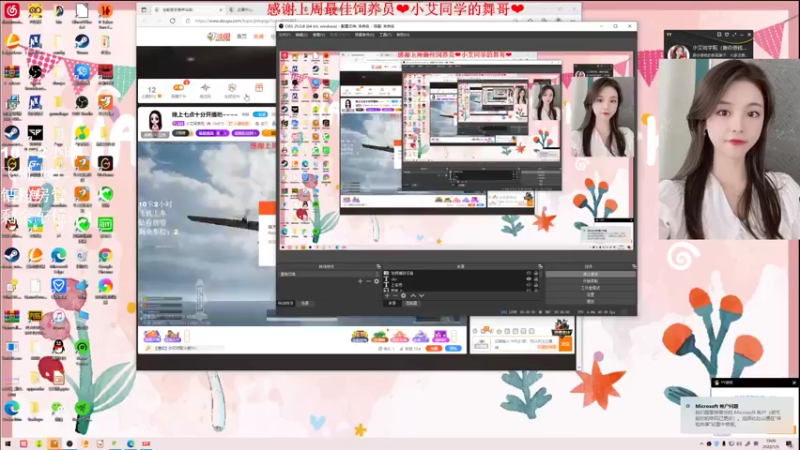The image size is (800, 450).
Task: Click 退出 exit button in OBS controls
Action: tap(590, 302)
